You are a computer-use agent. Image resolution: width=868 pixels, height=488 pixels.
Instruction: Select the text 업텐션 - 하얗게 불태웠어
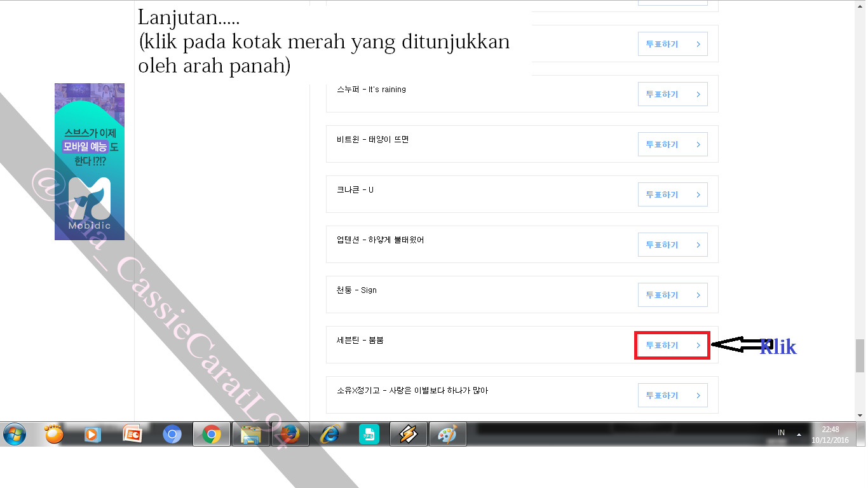pos(380,240)
